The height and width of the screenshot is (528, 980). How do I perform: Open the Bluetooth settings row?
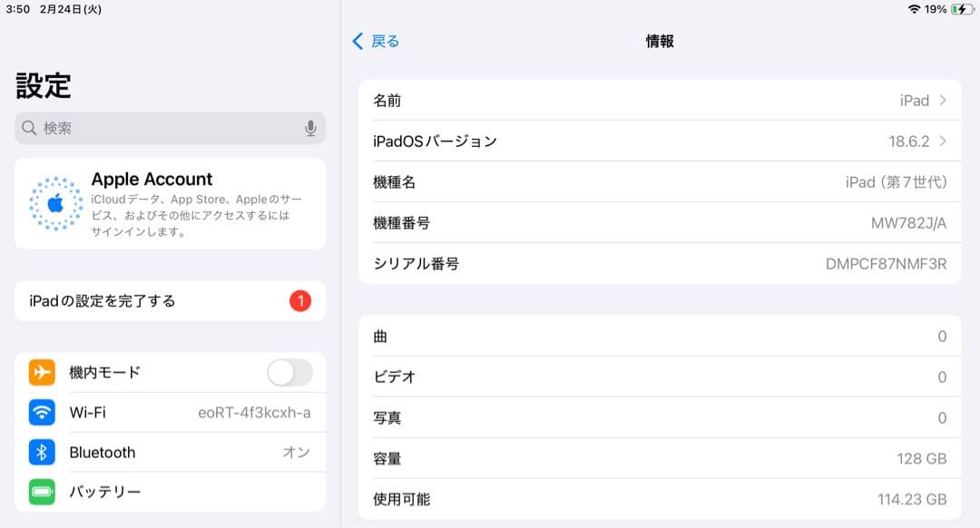tap(170, 453)
